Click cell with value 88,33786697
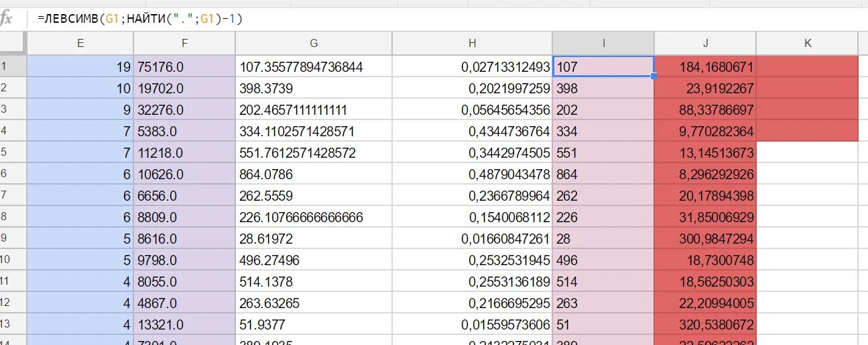868x345 pixels. coord(705,109)
